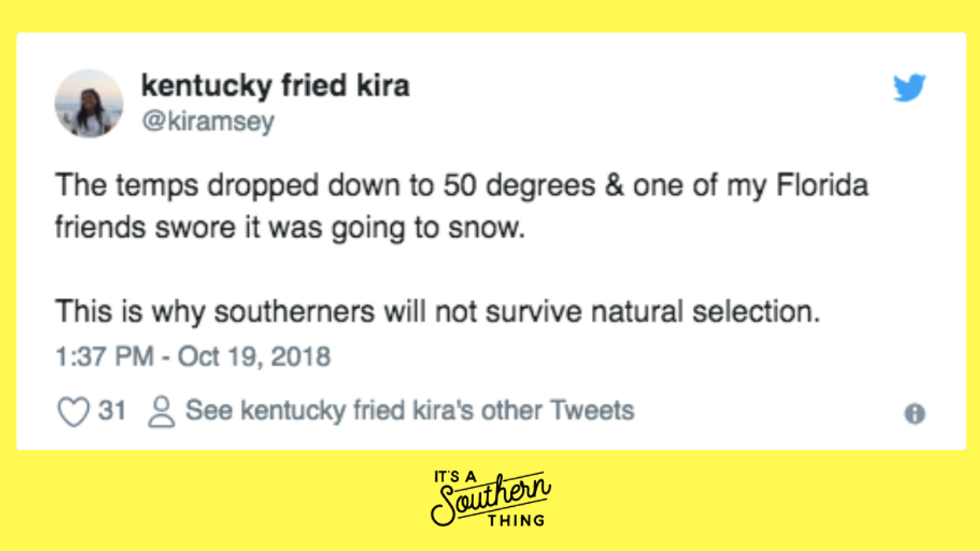Click the @kiramsey handle

pyautogui.click(x=209, y=120)
